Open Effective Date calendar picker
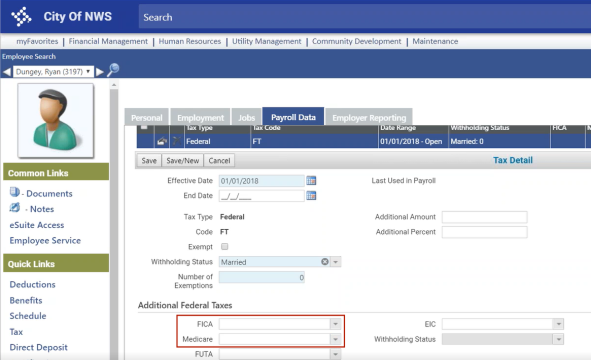This screenshot has width=591, height=360. pos(311,181)
